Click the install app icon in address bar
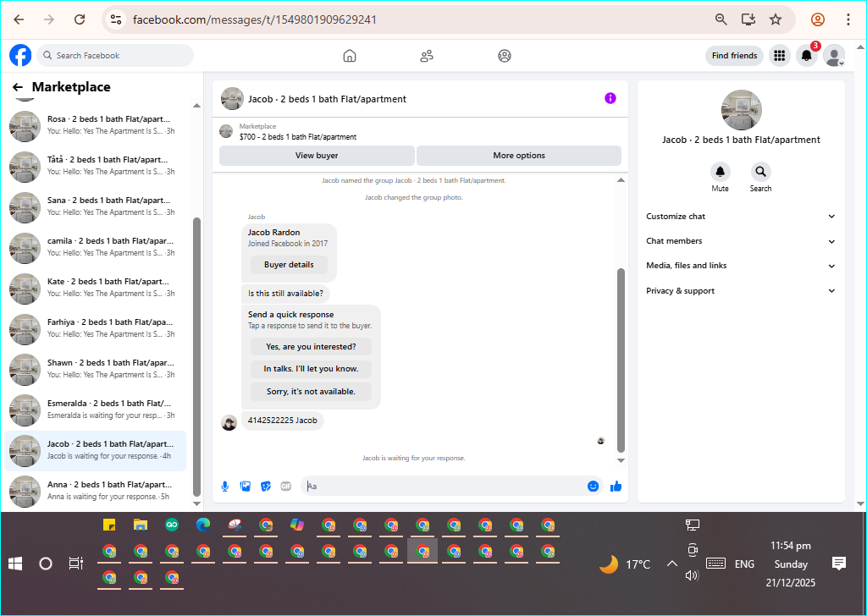This screenshot has height=616, width=867. [748, 20]
